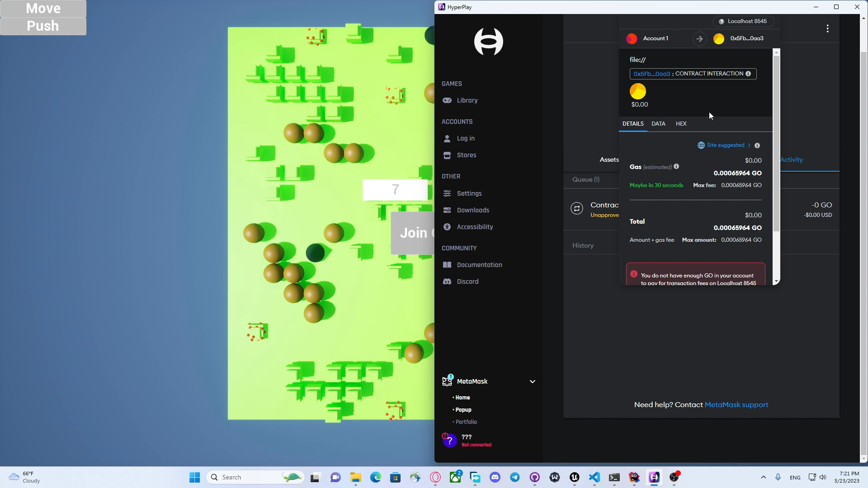Click the -0 GO transaction amount

821,205
